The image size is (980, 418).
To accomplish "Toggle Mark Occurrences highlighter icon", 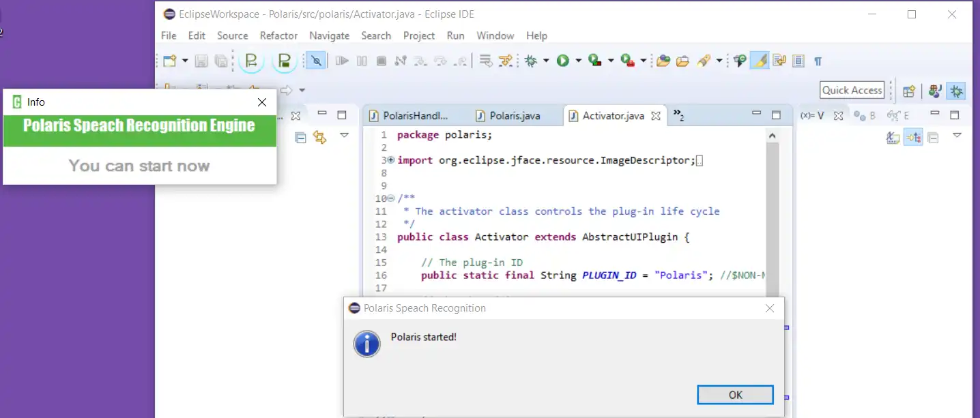I will point(760,61).
